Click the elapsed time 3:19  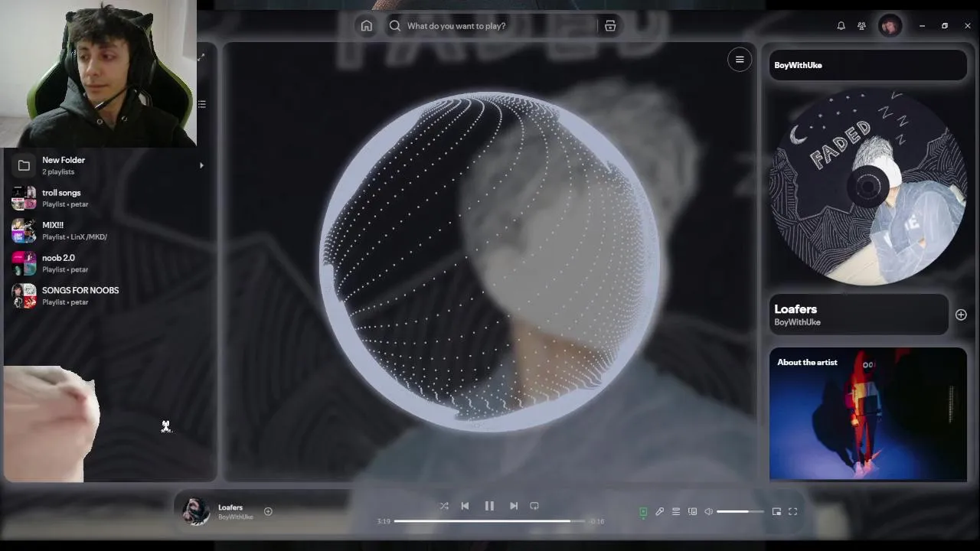384,521
